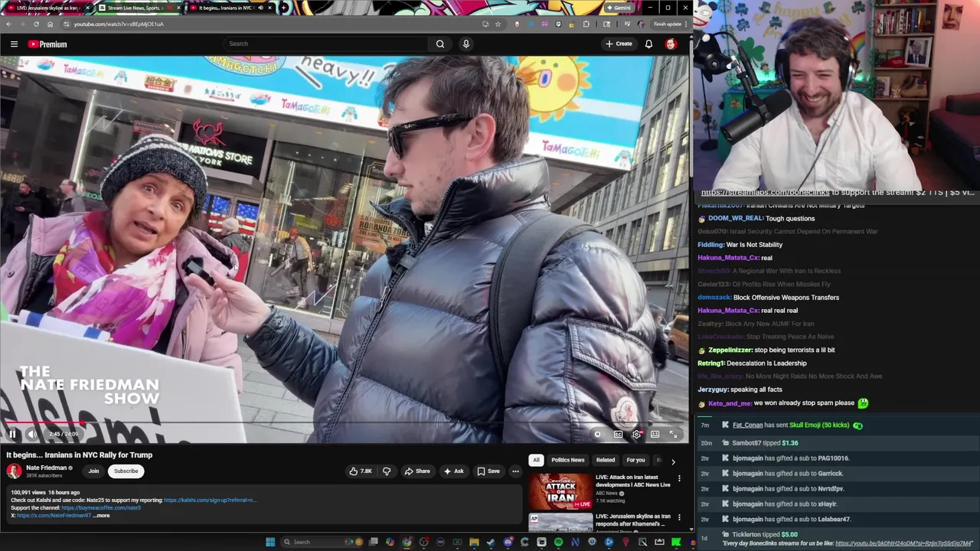This screenshot has height=551, width=980.
Task: Start voice search with the microphone icon
Action: 465,44
